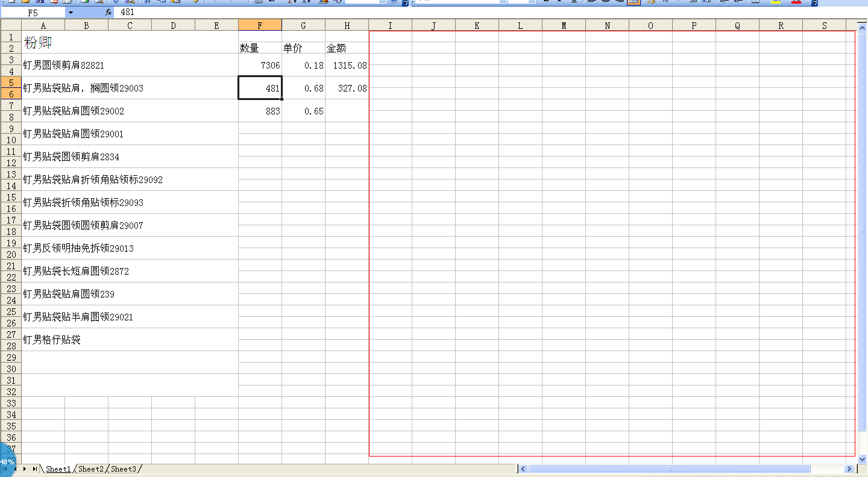Select cell with amount 1315.08
The height and width of the screenshot is (477, 868).
click(347, 65)
